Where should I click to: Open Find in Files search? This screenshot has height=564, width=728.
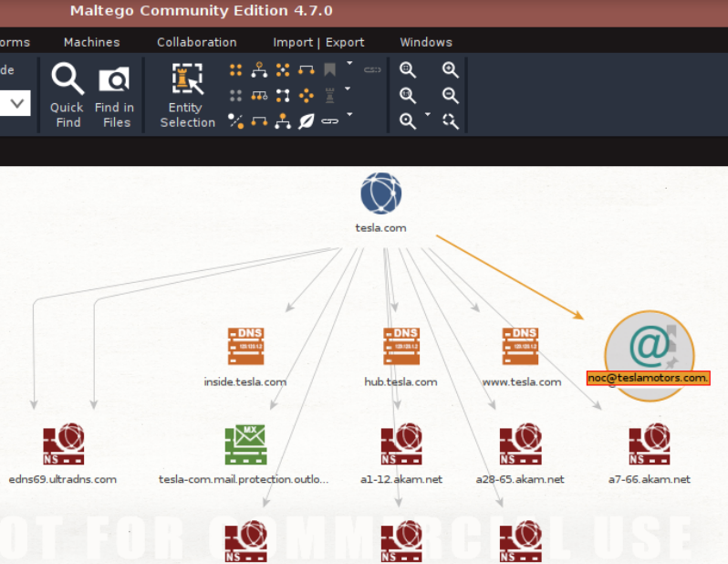[114, 95]
